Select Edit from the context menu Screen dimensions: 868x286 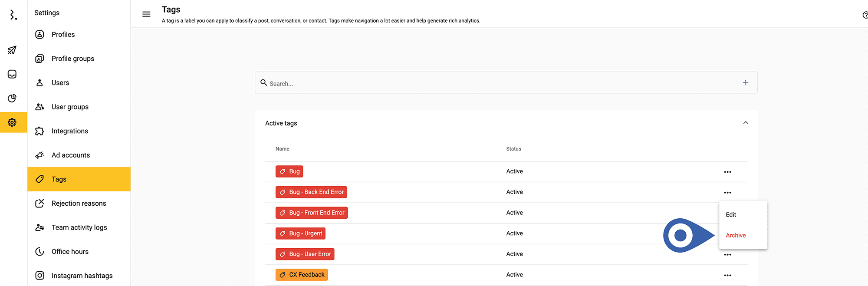pos(731,215)
